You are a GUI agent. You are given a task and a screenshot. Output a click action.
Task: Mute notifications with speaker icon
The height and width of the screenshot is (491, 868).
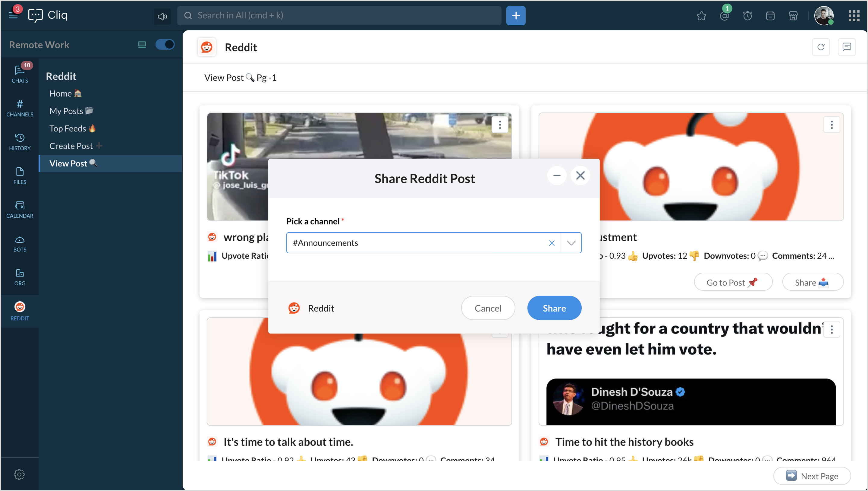162,16
